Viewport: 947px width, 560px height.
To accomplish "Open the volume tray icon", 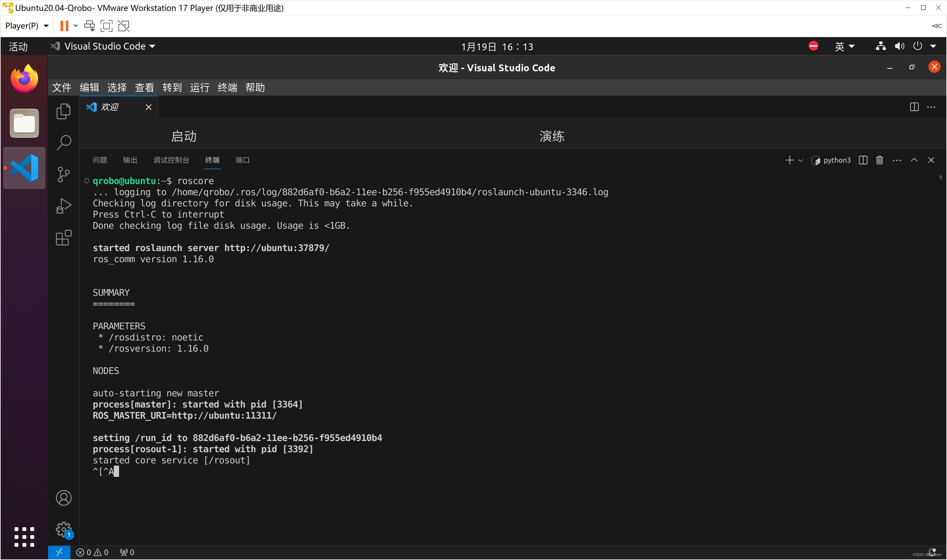I will 899,46.
